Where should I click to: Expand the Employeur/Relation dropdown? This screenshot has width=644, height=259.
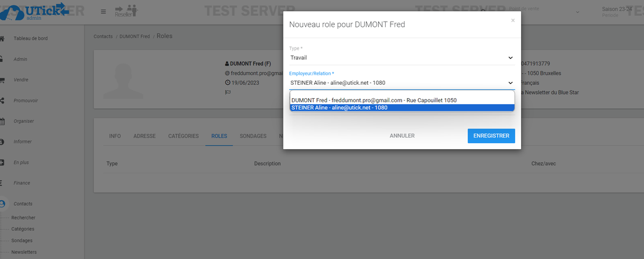tap(402, 83)
